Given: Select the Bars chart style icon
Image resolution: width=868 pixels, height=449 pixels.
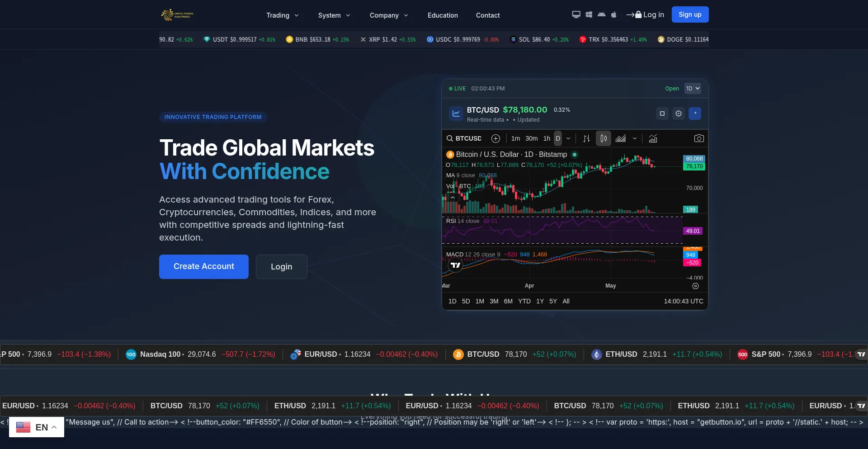Looking at the screenshot, I should [x=586, y=138].
